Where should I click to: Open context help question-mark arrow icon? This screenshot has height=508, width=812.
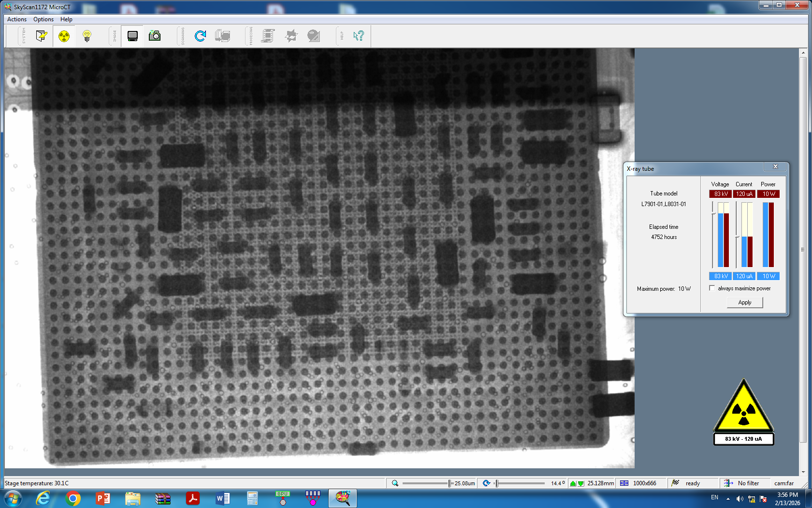pyautogui.click(x=358, y=36)
